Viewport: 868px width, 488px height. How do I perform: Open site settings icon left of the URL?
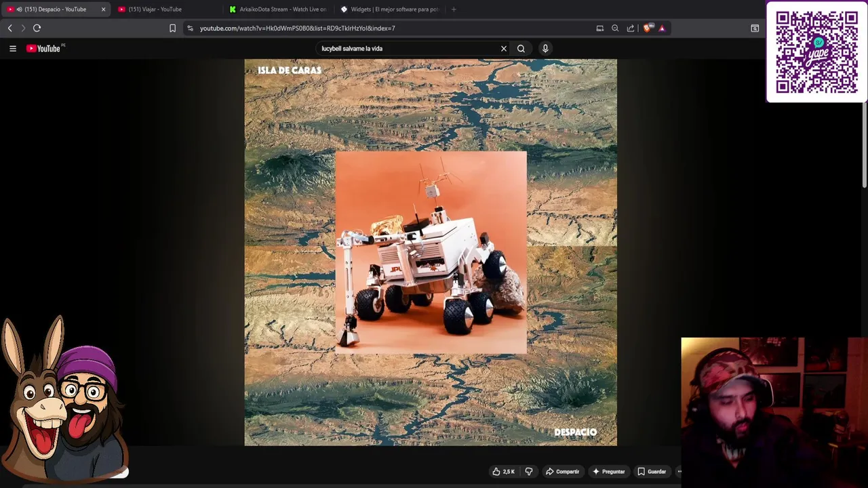tap(191, 28)
